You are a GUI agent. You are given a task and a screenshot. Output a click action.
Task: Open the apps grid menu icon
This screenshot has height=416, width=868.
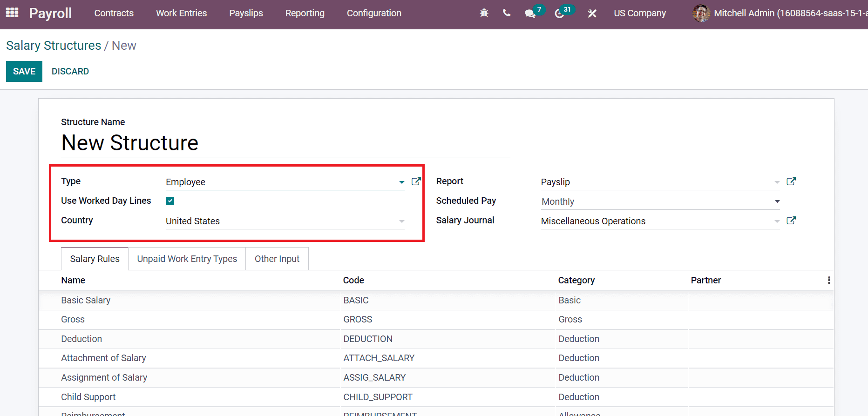pos(12,13)
